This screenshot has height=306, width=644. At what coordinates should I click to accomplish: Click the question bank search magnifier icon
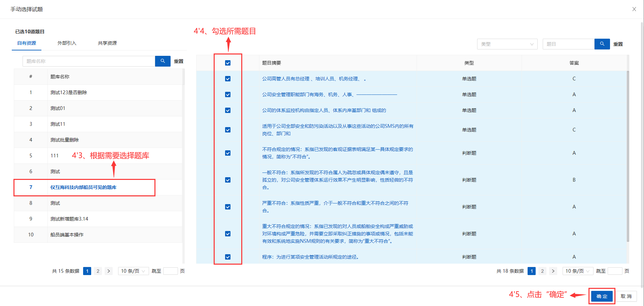tap(163, 61)
